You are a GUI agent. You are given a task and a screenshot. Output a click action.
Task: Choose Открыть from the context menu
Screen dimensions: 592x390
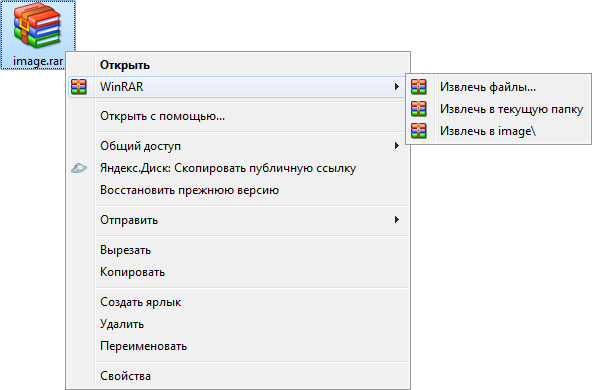(x=238, y=65)
